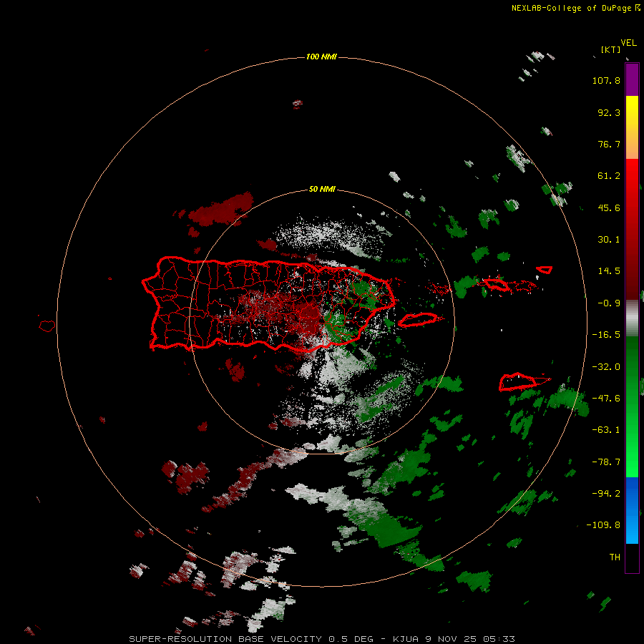Viewport: 644px width, 644px height.
Task: Pick the bright green segment of color bar
Action: [632, 456]
